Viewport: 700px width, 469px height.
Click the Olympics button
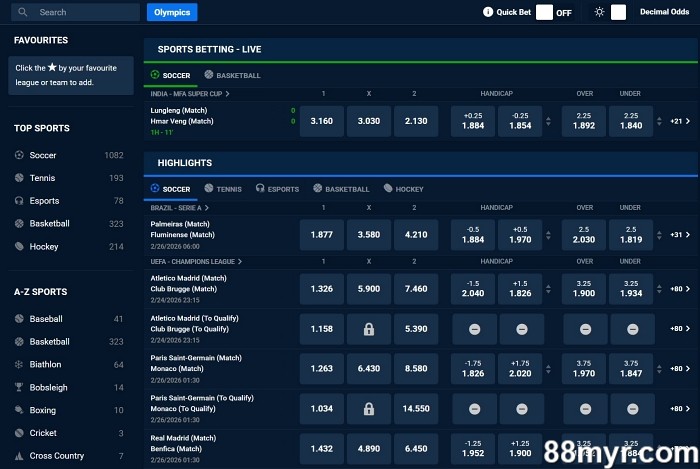point(172,12)
